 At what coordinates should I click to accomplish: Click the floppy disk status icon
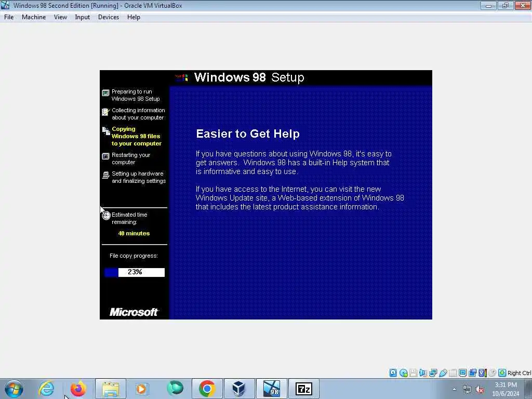[x=413, y=373]
